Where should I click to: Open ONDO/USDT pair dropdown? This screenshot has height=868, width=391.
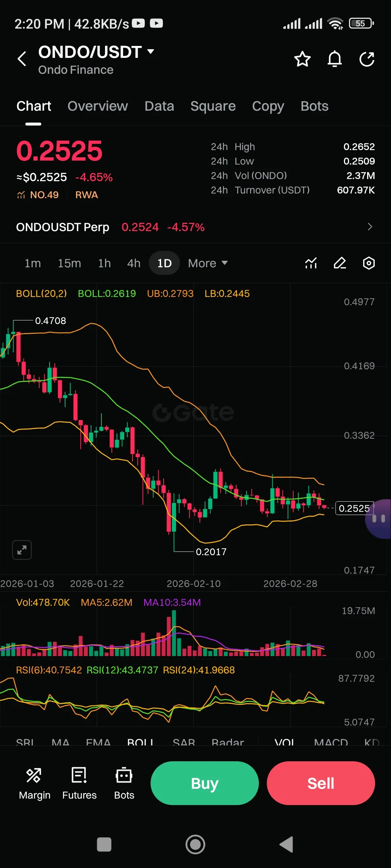151,51
